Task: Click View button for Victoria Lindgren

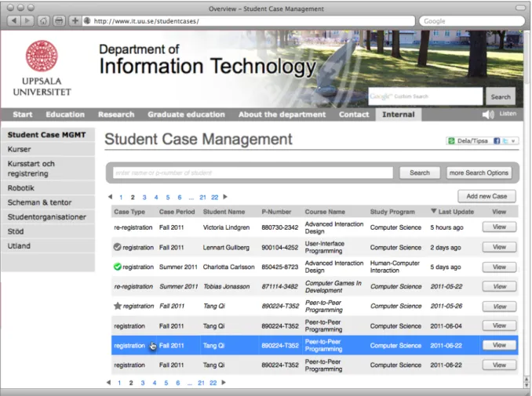Action: (x=499, y=227)
